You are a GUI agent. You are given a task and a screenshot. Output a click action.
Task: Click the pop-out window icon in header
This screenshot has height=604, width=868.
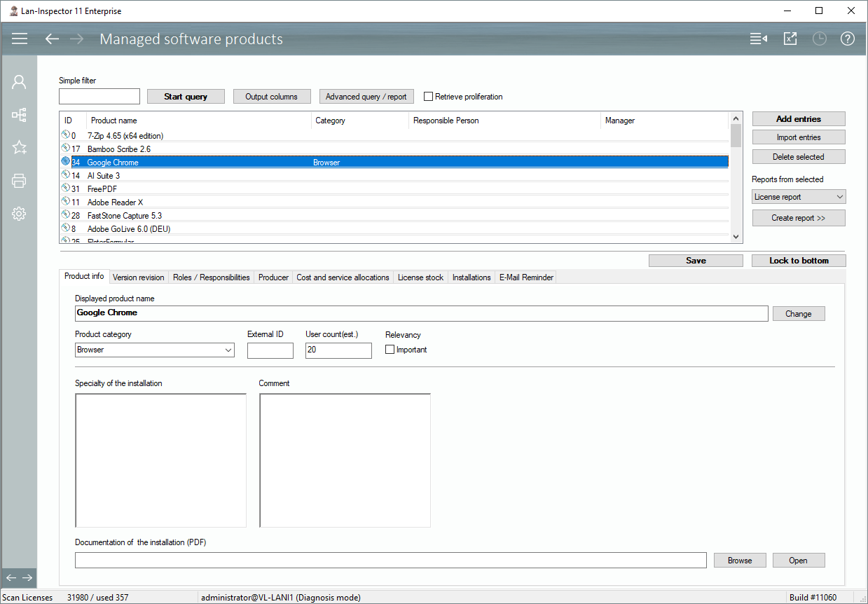coord(790,39)
